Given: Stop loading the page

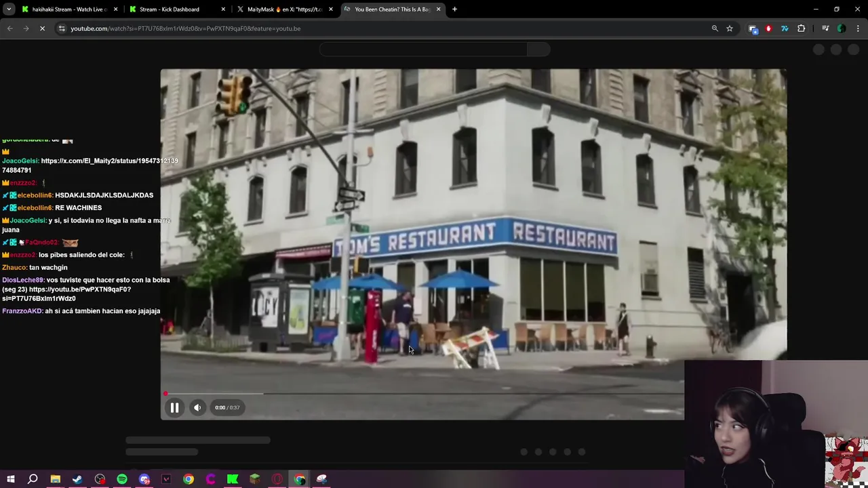Looking at the screenshot, I should point(42,28).
